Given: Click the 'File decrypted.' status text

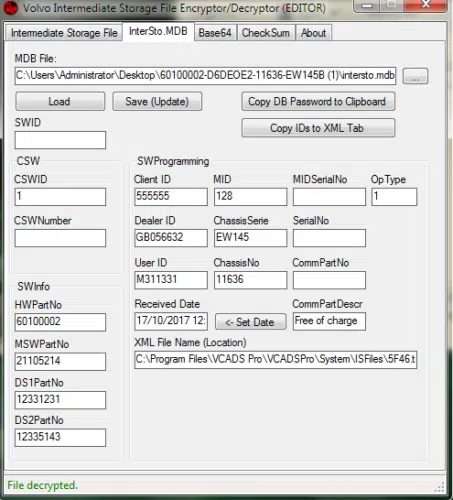Looking at the screenshot, I should [x=42, y=485].
